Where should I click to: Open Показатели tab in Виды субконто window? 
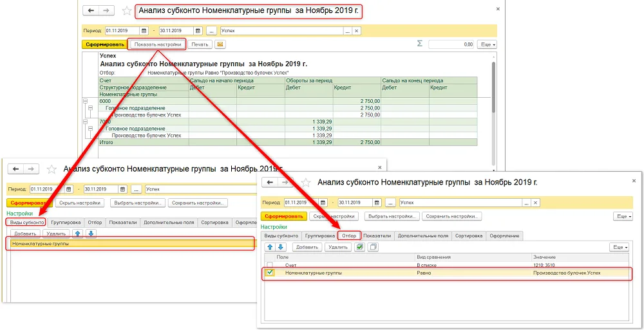pos(122,222)
